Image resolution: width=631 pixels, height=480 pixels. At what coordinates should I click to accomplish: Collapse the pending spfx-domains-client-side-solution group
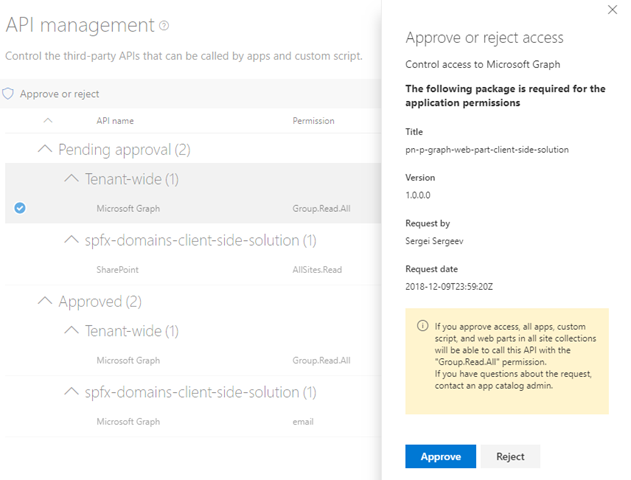coord(71,240)
